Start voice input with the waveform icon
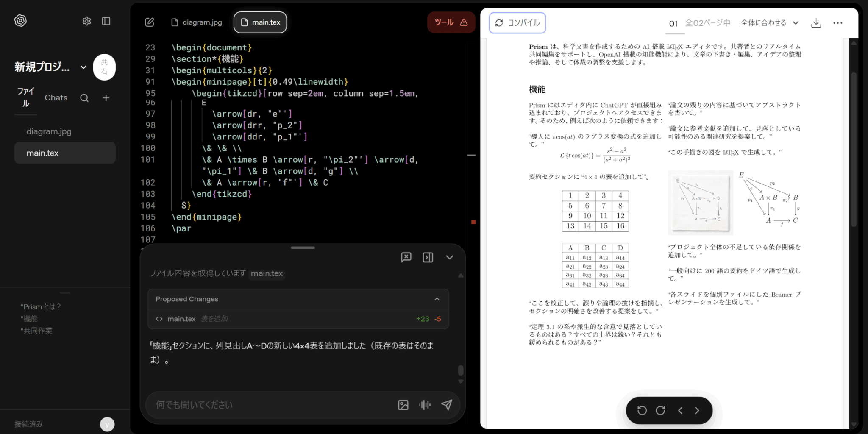The image size is (868, 434). click(x=425, y=405)
